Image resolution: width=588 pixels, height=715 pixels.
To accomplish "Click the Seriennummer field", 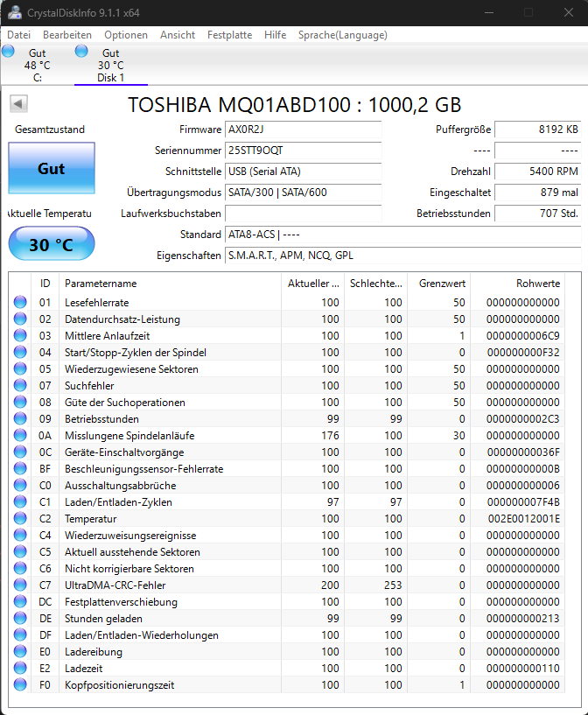I will pyautogui.click(x=303, y=151).
